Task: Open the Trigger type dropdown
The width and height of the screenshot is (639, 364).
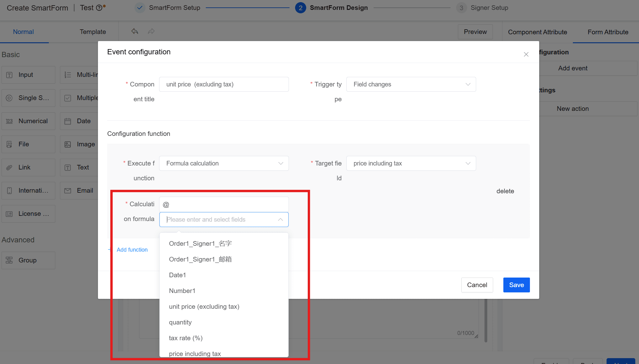Action: tap(411, 84)
